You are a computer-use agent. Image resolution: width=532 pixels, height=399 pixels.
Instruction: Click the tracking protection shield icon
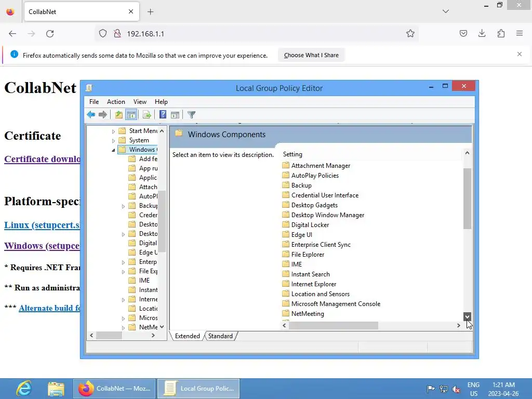103,34
